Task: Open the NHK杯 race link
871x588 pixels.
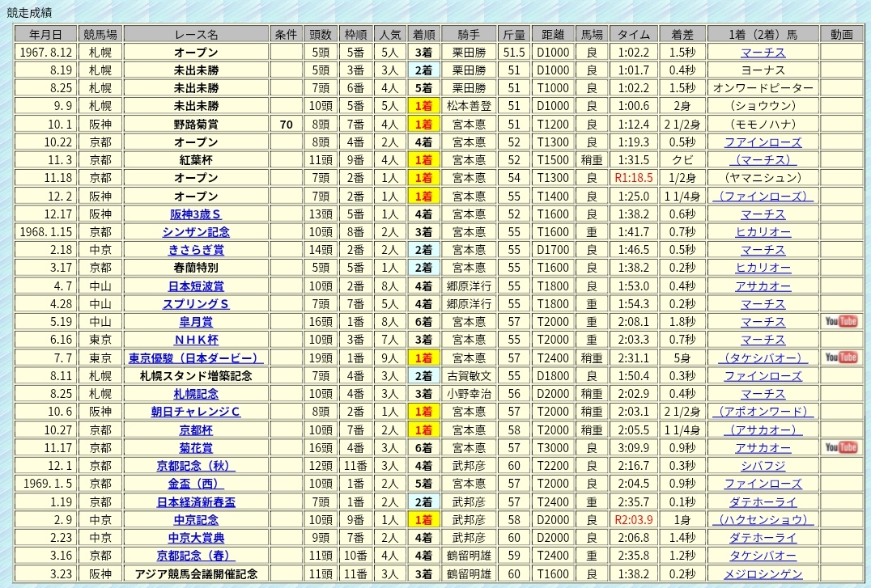Action: (196, 340)
